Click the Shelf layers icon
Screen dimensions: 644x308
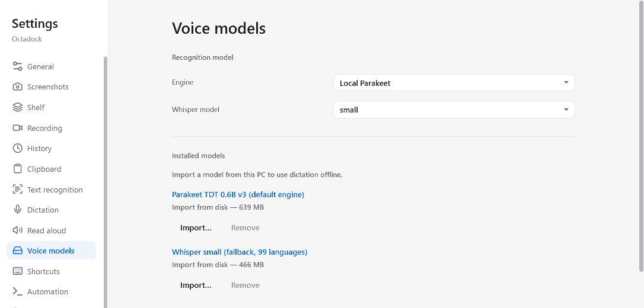[x=17, y=107]
